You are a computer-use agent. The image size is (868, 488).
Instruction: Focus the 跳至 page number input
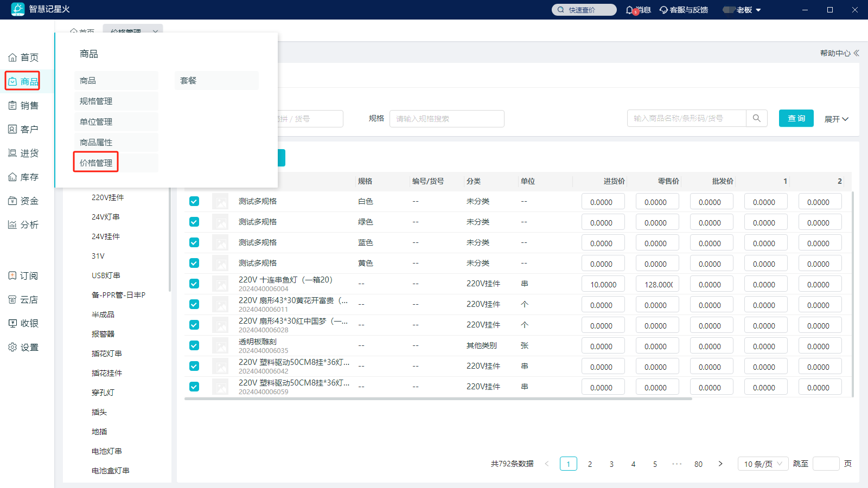click(826, 464)
